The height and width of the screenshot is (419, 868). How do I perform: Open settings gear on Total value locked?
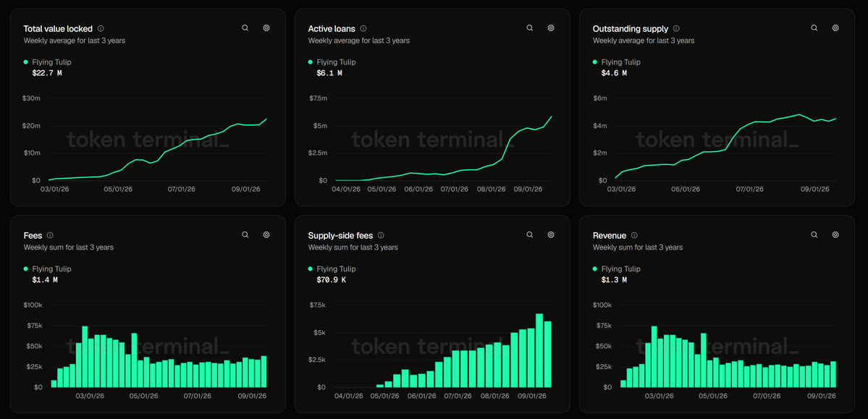pos(266,27)
